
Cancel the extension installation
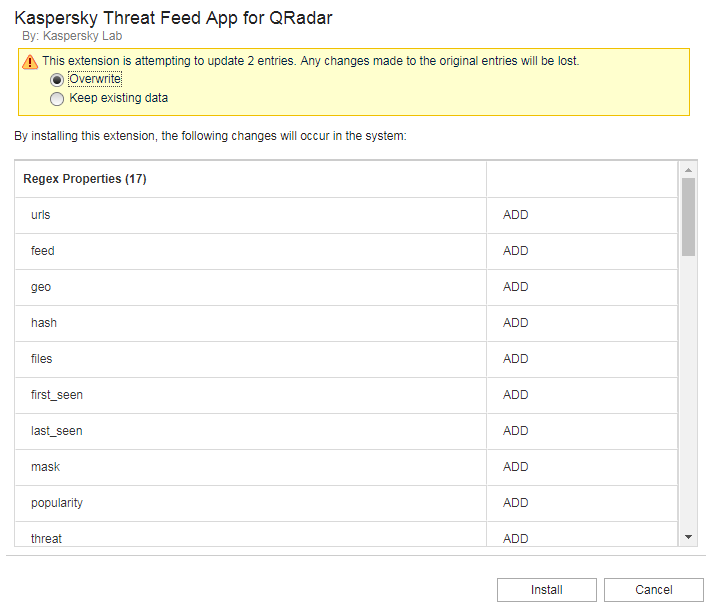click(x=653, y=590)
